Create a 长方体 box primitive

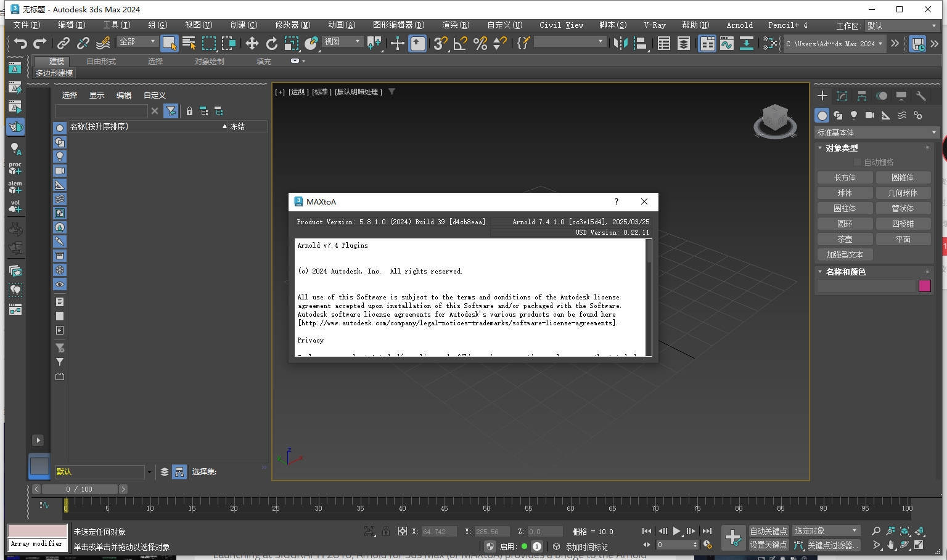point(845,177)
